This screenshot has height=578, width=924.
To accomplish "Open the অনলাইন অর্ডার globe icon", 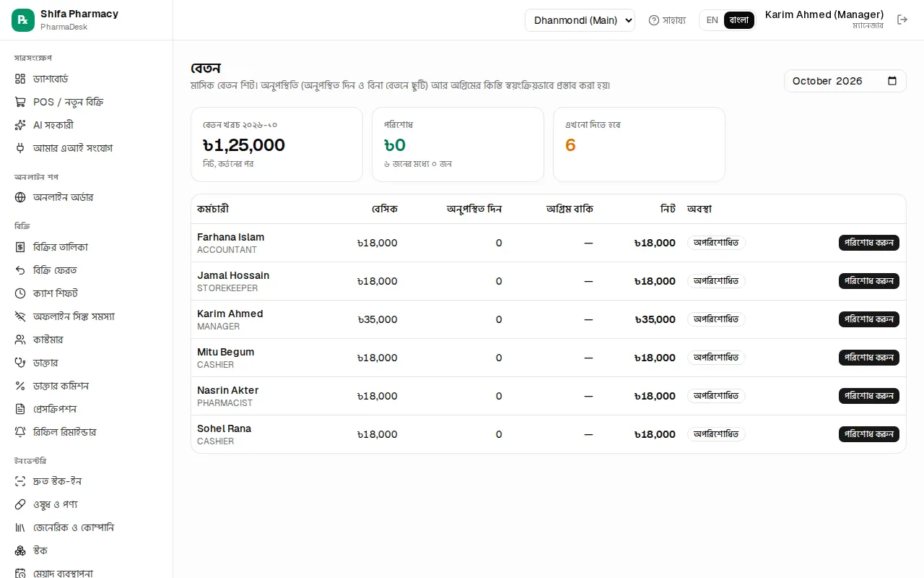I will tap(20, 197).
